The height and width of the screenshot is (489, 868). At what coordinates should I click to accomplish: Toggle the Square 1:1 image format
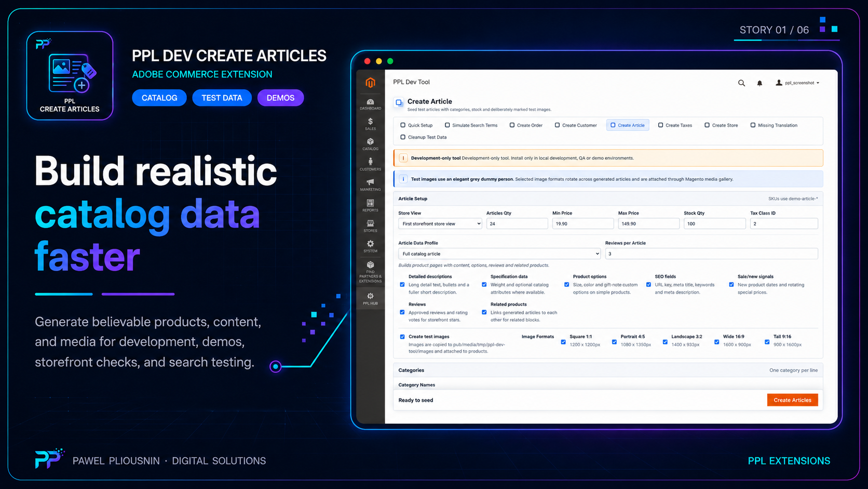point(563,342)
